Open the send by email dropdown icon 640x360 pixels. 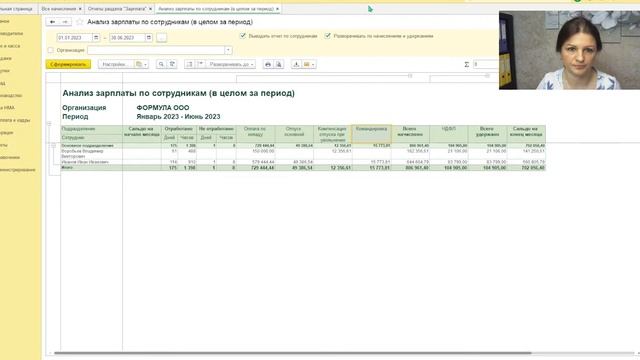[x=309, y=64]
